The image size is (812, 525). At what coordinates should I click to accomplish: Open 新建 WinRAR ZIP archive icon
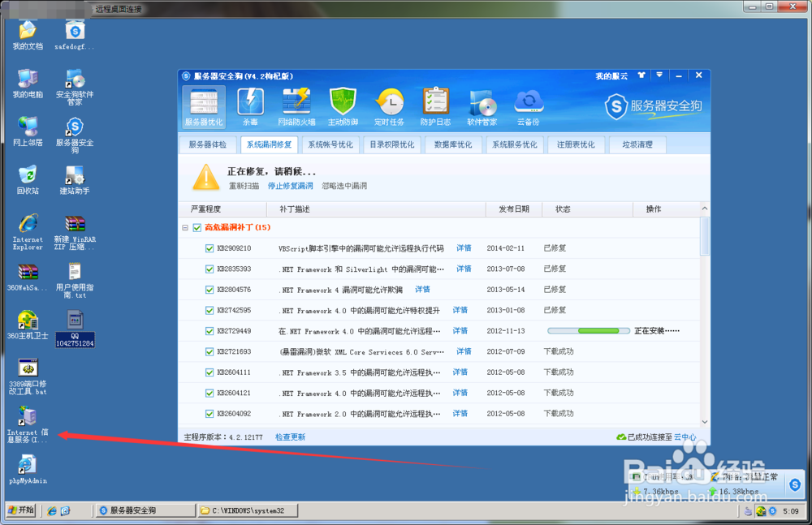click(75, 232)
